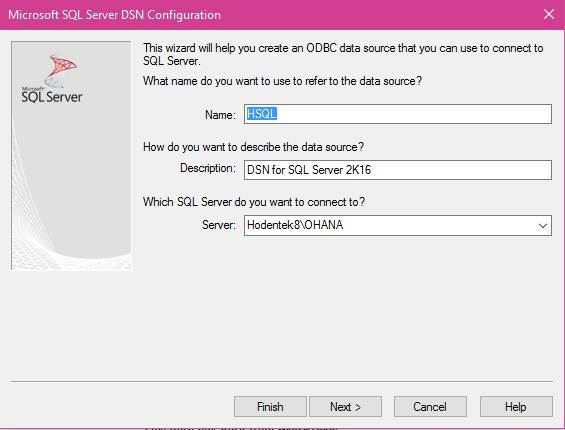Go to the next wizard page
Viewport: 565px width, 430px height.
(345, 407)
